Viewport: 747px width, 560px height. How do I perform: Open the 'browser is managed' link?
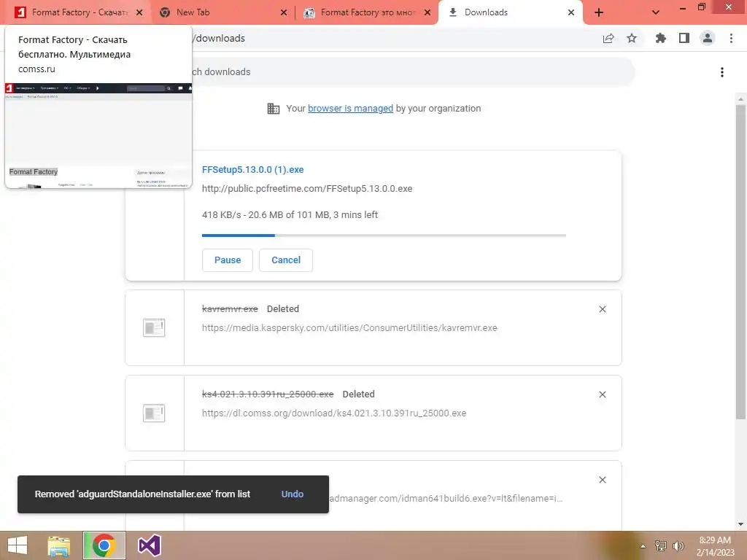tap(350, 109)
